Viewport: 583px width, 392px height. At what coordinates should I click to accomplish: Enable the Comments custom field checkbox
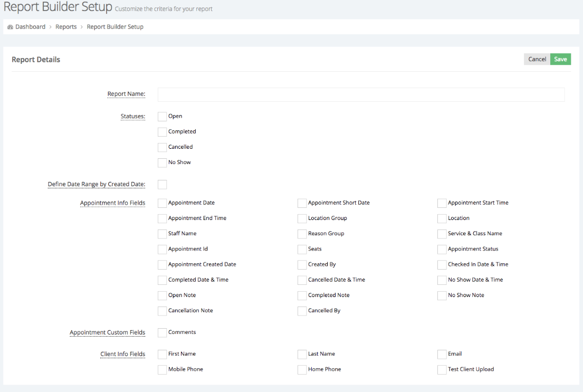pos(162,332)
